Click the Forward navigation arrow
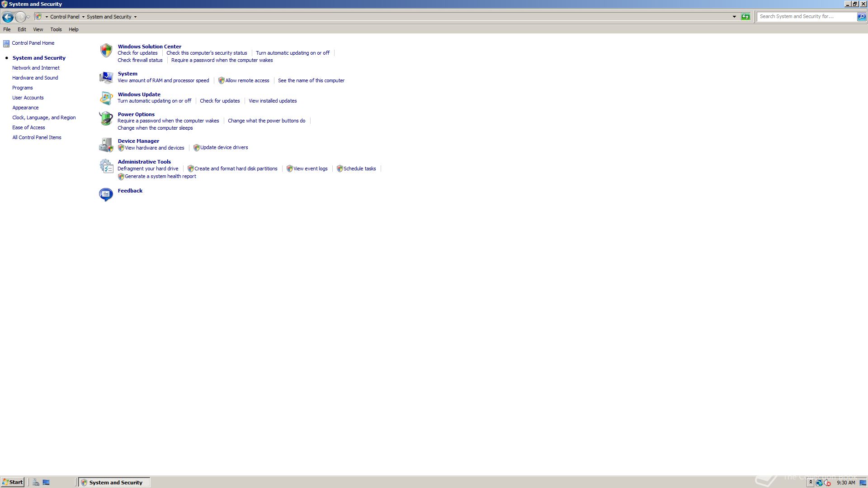 (x=20, y=17)
